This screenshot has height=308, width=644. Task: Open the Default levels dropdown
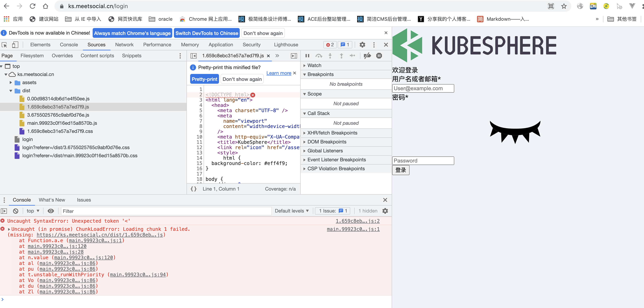tap(292, 211)
